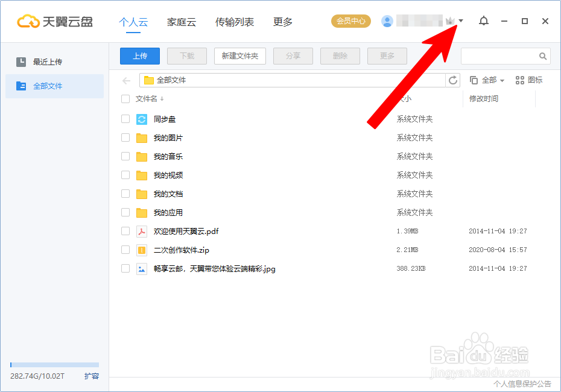Click the toolbar 更多 button
The image size is (561, 392).
pyautogui.click(x=387, y=56)
